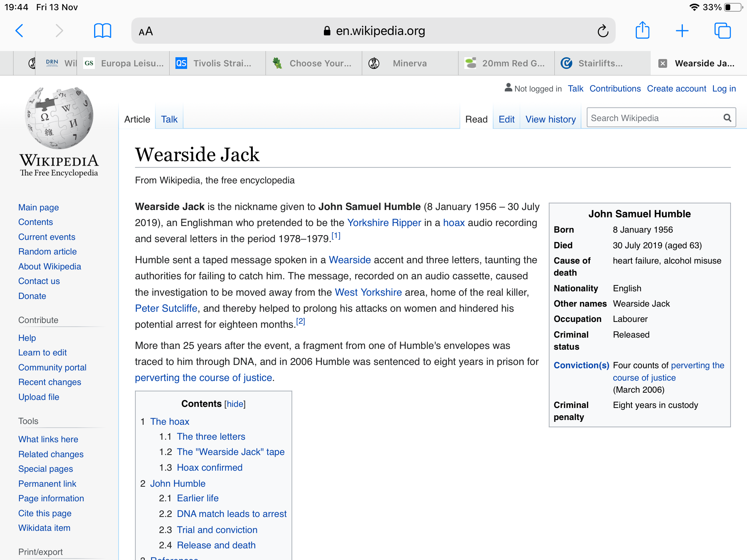Switch to DRN Wil browser tab
Screen dimensions: 747x560
tap(56, 63)
